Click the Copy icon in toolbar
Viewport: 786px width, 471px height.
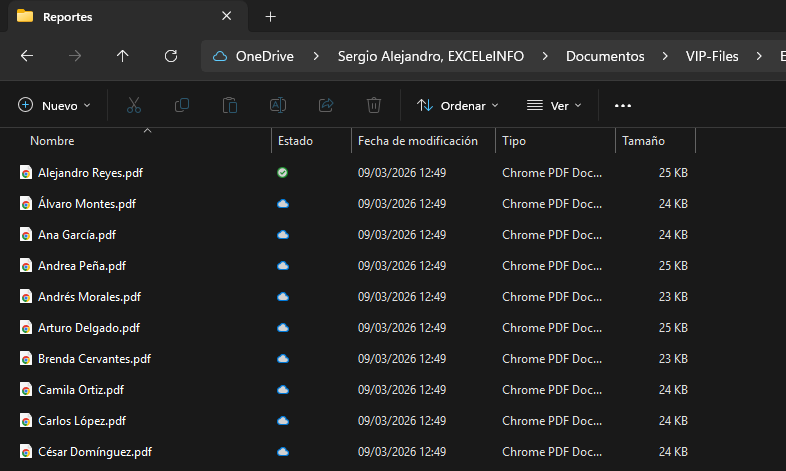click(181, 105)
